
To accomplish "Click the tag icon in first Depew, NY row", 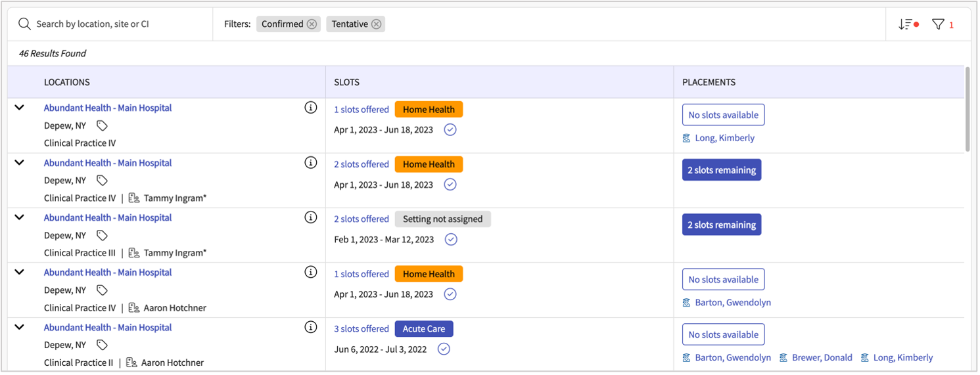I will click(102, 125).
